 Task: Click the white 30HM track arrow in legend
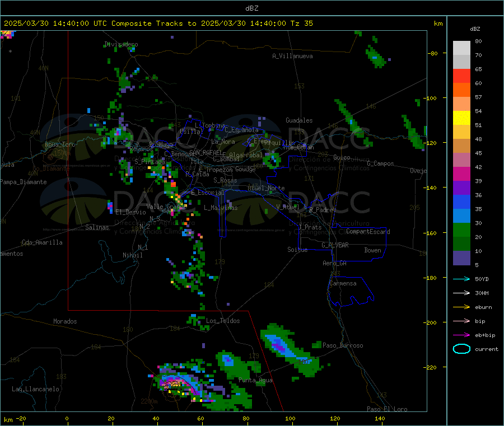click(x=461, y=293)
